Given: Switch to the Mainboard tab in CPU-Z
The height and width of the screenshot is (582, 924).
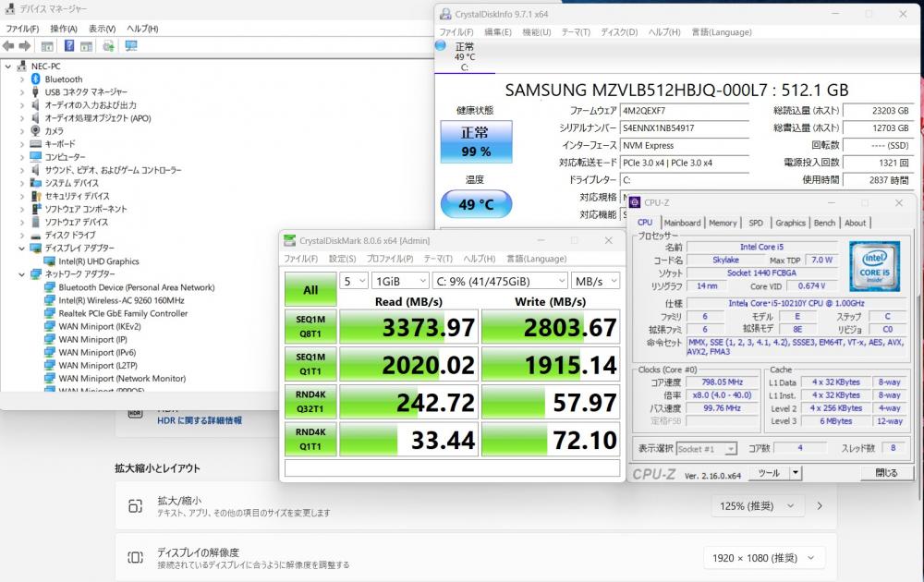Looking at the screenshot, I should [x=682, y=223].
